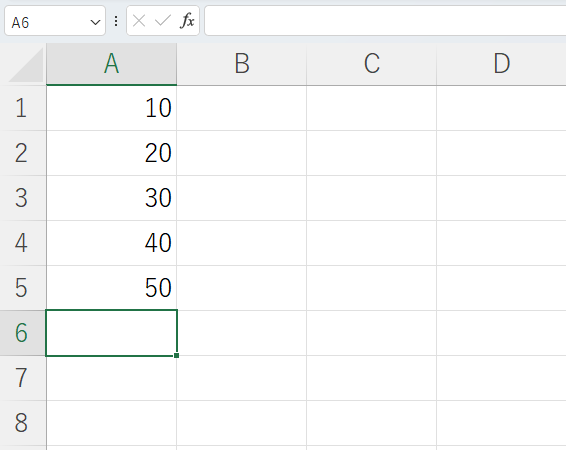Select cell A1 containing 10
The image size is (566, 450).
112,108
